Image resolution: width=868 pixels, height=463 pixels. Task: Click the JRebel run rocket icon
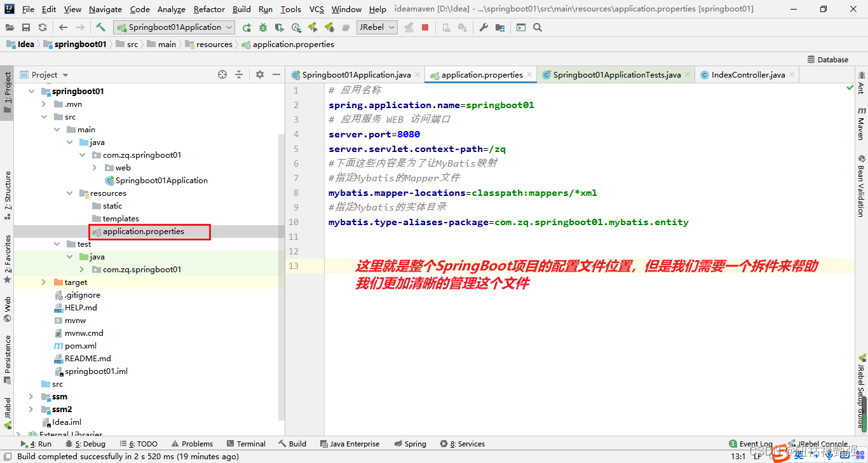313,27
